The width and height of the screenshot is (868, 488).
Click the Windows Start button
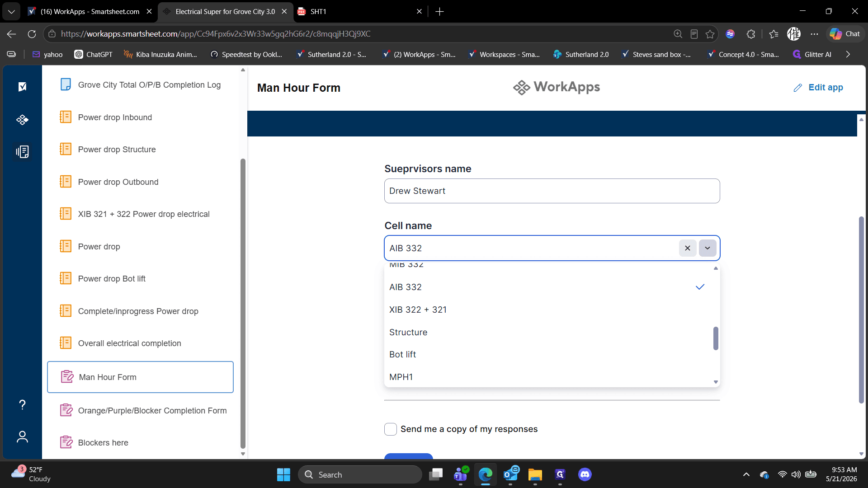(x=283, y=474)
